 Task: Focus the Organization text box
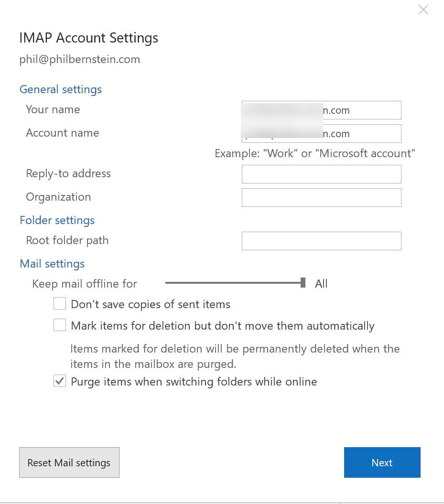[322, 197]
